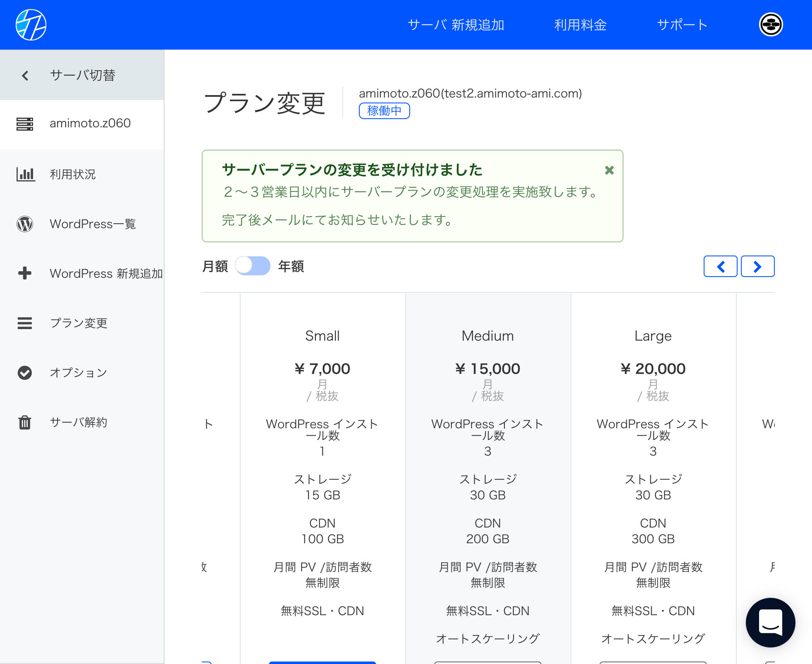Click the ¥ 7,000 price
Viewport: 812px width, 664px height.
(x=322, y=368)
